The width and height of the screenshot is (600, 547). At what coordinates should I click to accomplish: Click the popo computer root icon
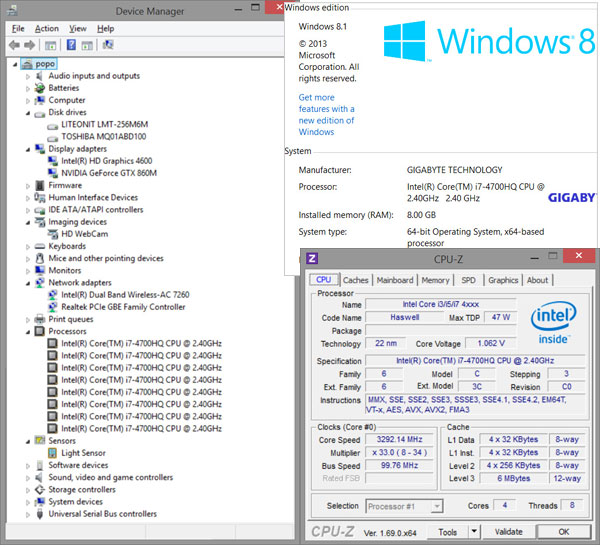click(x=27, y=64)
